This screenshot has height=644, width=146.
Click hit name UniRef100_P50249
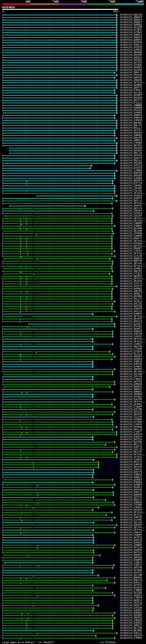tap(131, 110)
